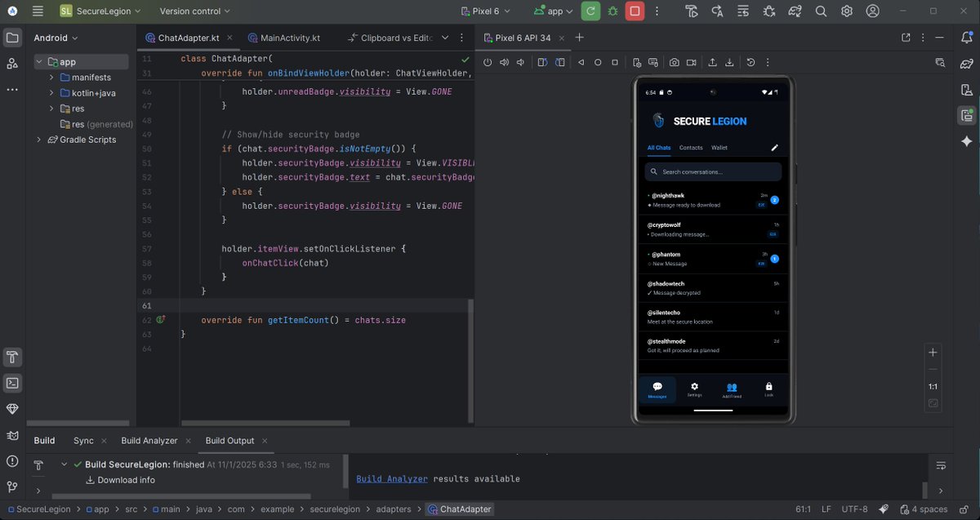Zoom in emulator with plus button

[933, 352]
